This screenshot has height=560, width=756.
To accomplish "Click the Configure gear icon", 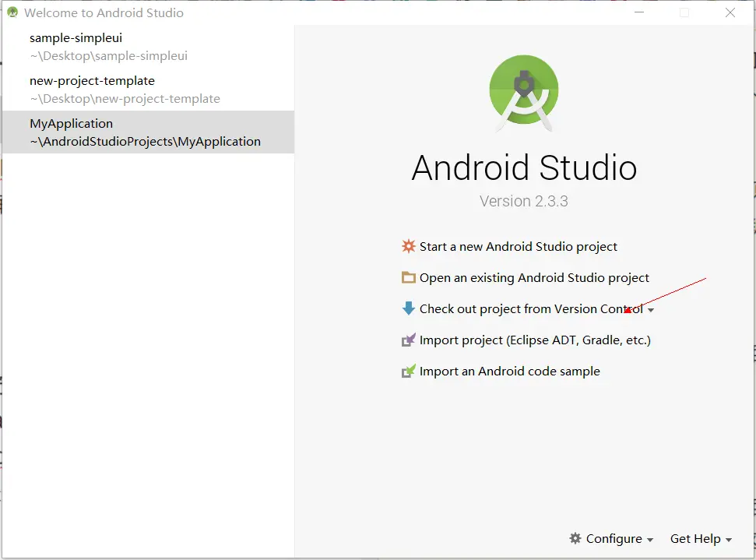I will [575, 538].
